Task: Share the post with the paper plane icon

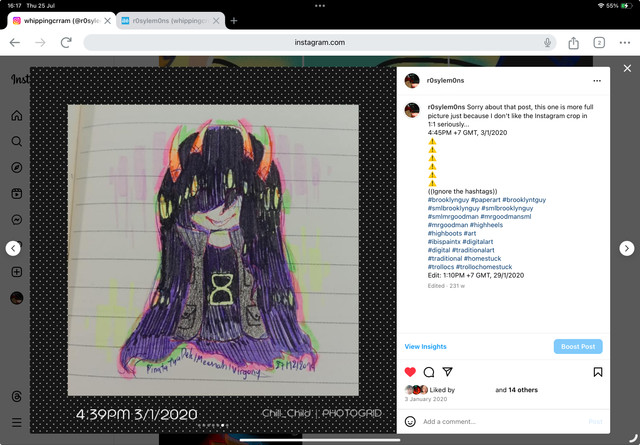Action: [448, 372]
